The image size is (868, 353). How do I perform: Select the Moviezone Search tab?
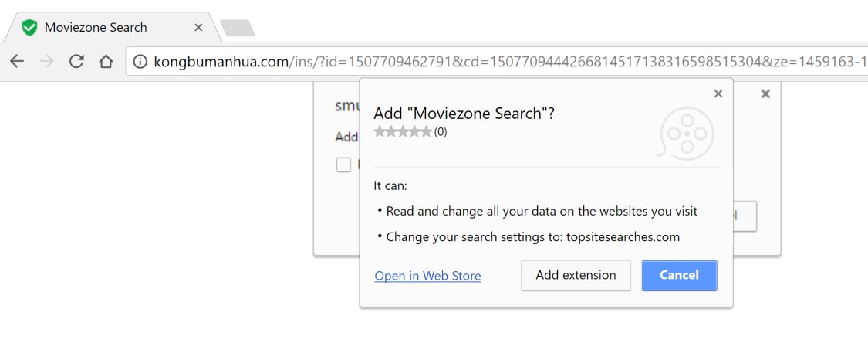[96, 28]
